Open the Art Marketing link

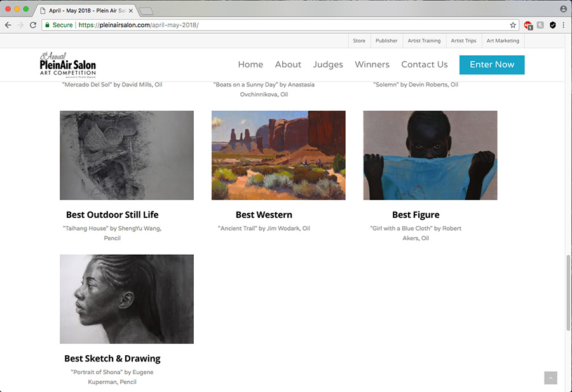pyautogui.click(x=503, y=41)
